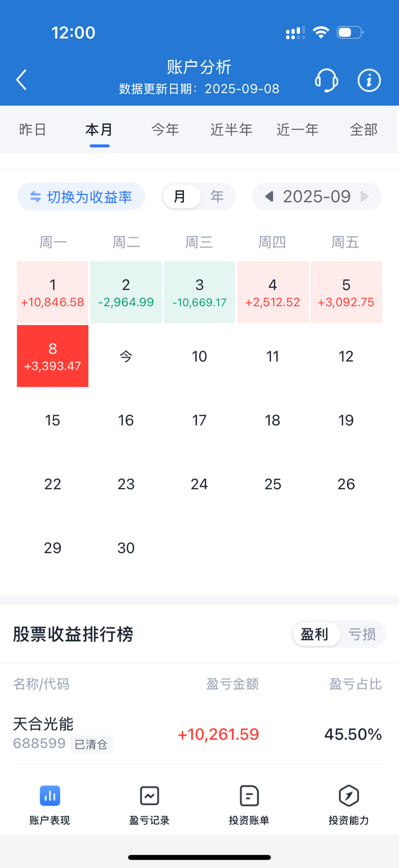Open 投资账单 bottom tab icon

[x=249, y=796]
